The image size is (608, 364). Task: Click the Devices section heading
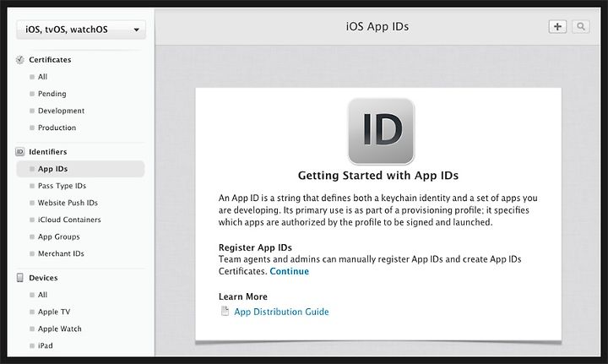point(43,278)
